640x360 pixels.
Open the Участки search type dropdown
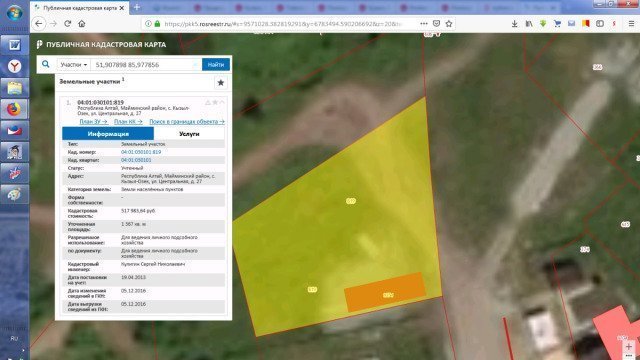(73, 64)
